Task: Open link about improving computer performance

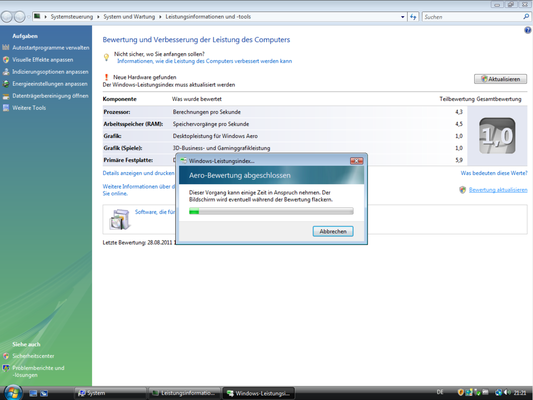Action: [204, 61]
